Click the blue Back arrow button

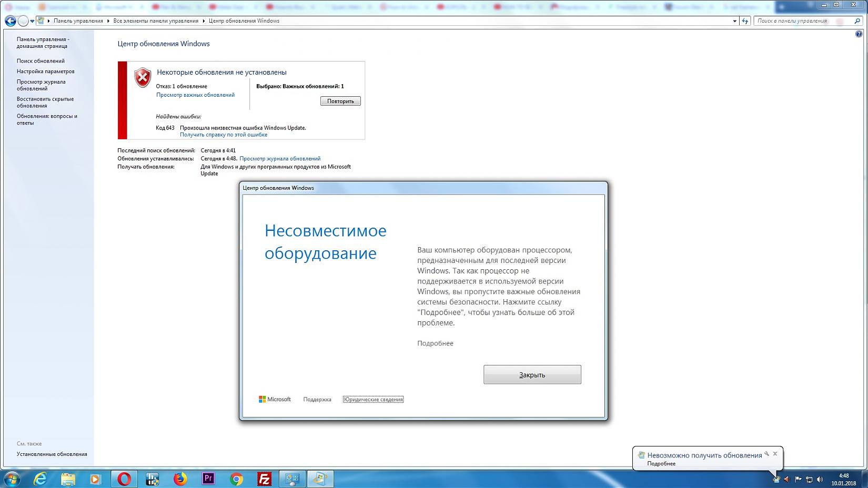click(10, 21)
